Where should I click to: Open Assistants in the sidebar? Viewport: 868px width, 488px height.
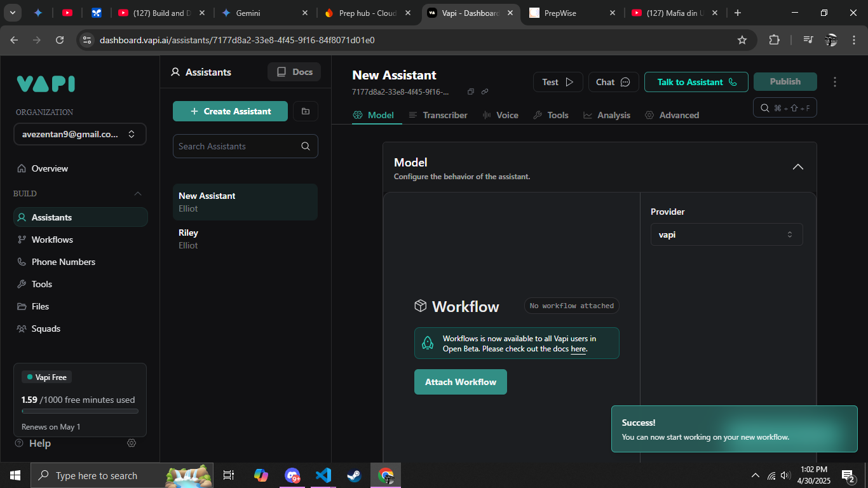pos(80,217)
